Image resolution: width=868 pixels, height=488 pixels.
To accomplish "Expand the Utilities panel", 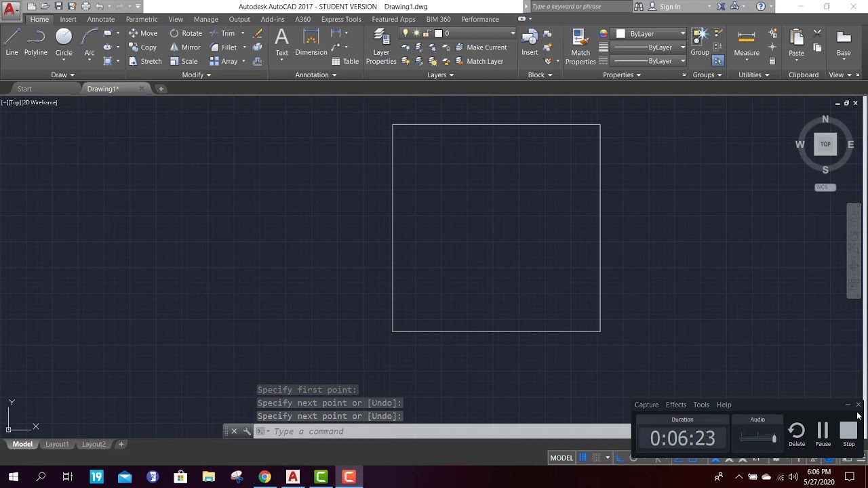I will [754, 75].
